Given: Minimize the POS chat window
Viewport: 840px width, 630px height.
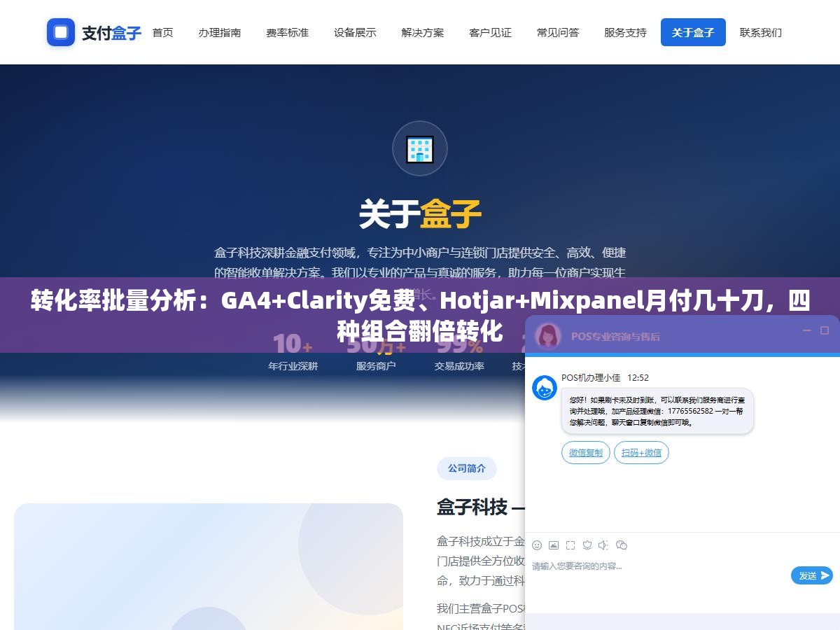Looking at the screenshot, I should click(806, 330).
